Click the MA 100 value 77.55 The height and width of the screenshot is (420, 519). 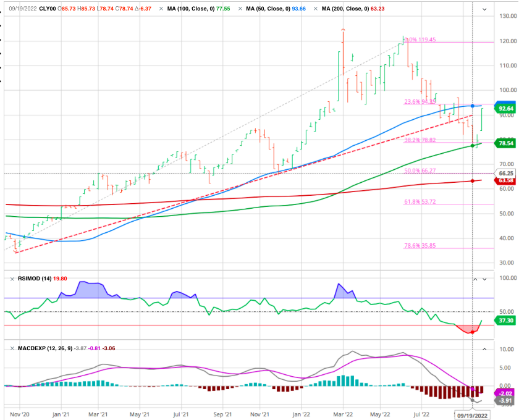223,9
